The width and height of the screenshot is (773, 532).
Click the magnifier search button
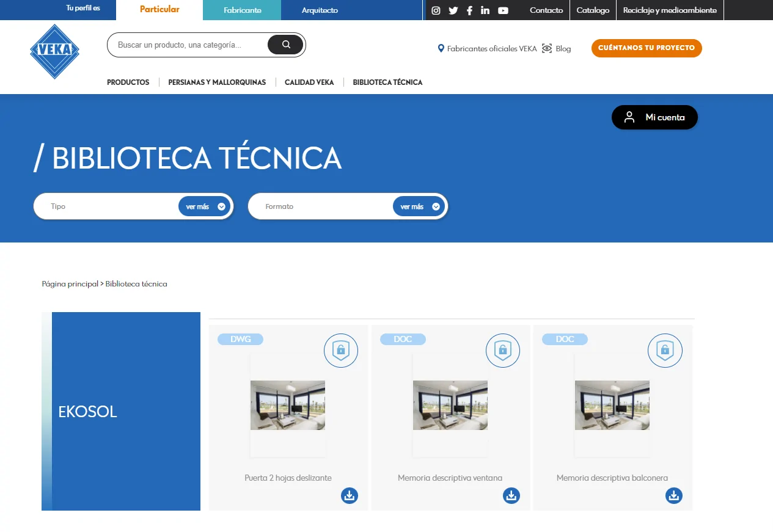pyautogui.click(x=285, y=45)
